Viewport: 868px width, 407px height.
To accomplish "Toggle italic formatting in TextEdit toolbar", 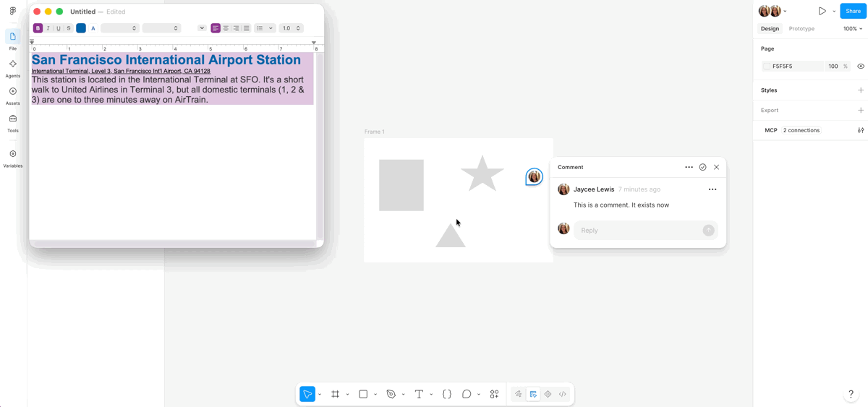I will coord(48,28).
